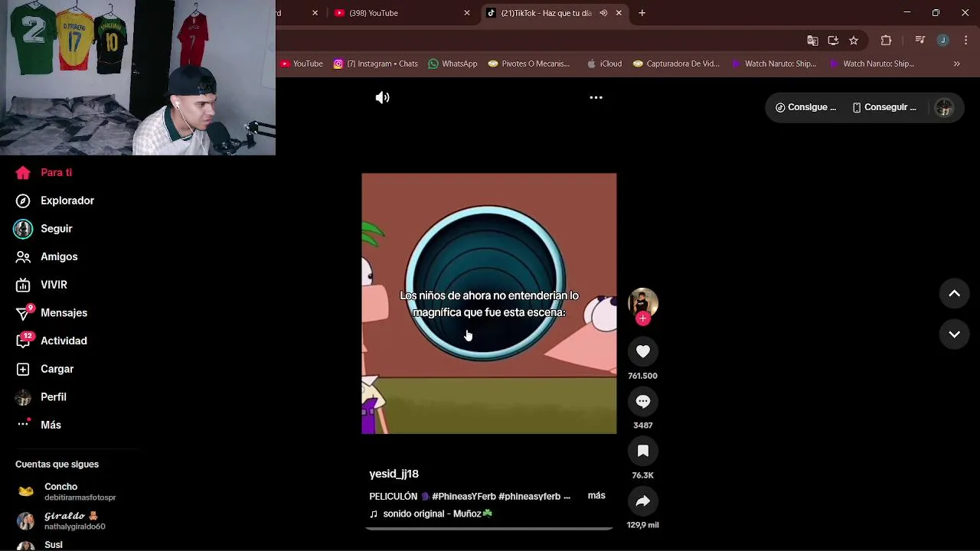Open Chrome profile J avatar

pos(942,41)
